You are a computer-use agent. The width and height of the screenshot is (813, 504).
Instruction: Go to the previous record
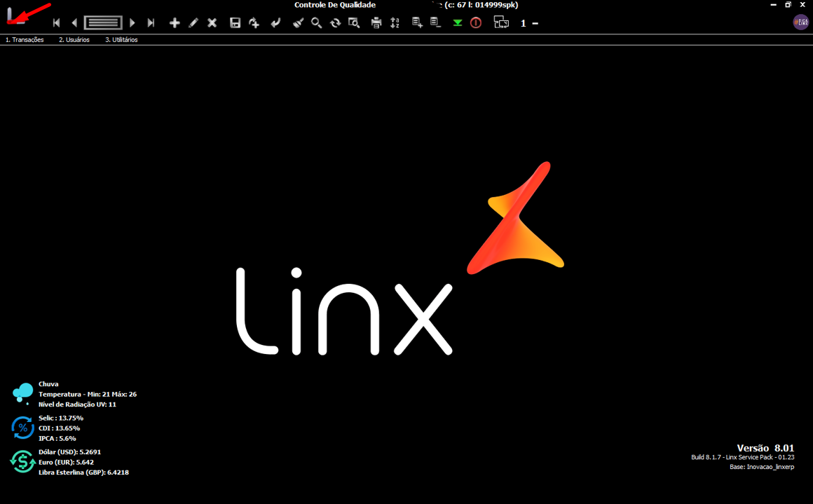[74, 23]
